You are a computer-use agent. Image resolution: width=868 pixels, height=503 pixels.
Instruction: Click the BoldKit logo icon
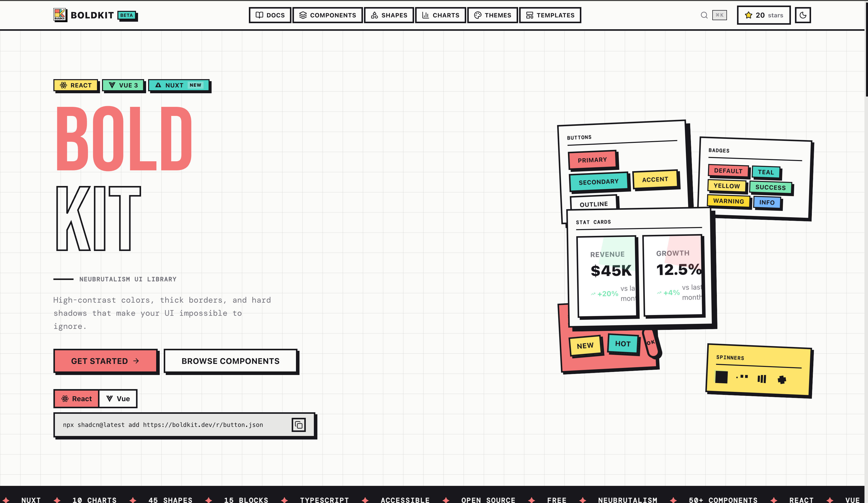coord(60,14)
